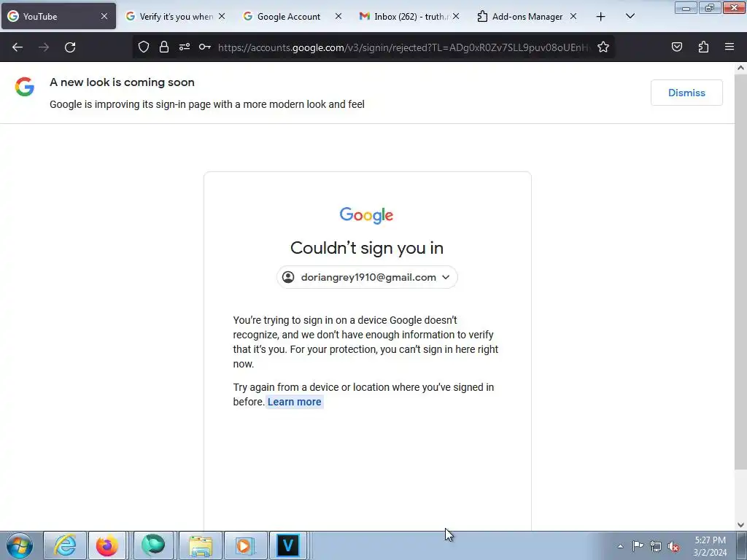Switch to Add-ons Manager tab
747x560 pixels.
coord(527,16)
